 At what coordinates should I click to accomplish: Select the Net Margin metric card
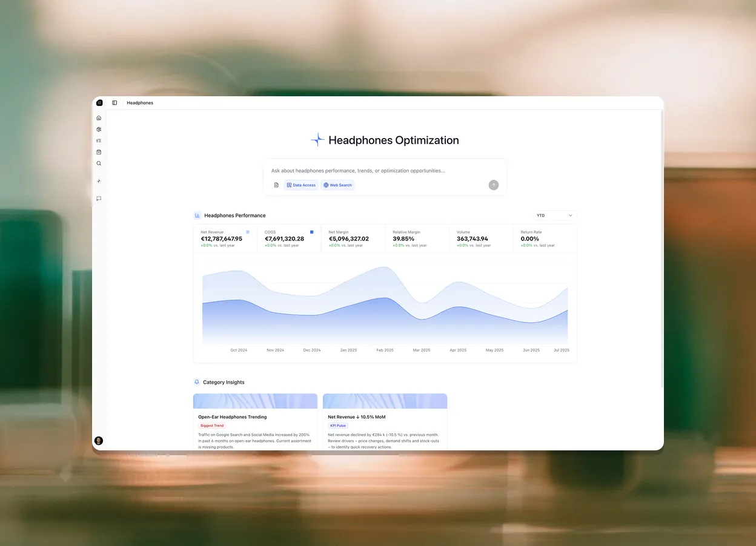coord(353,239)
